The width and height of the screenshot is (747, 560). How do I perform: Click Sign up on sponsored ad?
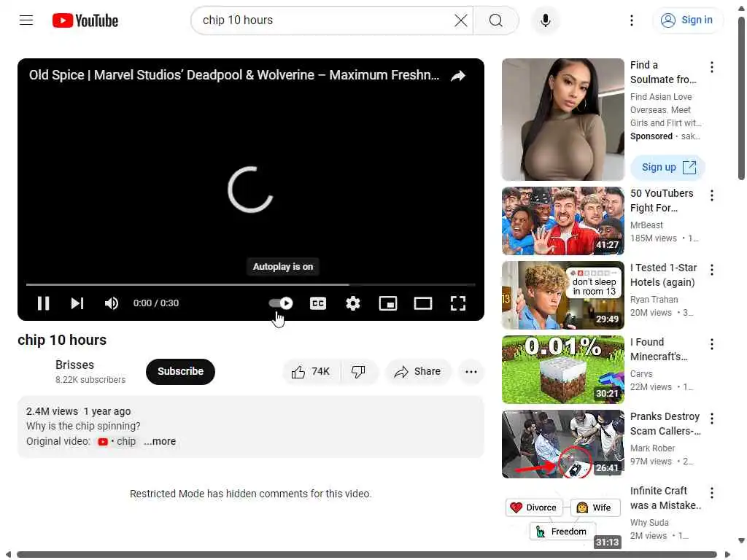[667, 168]
